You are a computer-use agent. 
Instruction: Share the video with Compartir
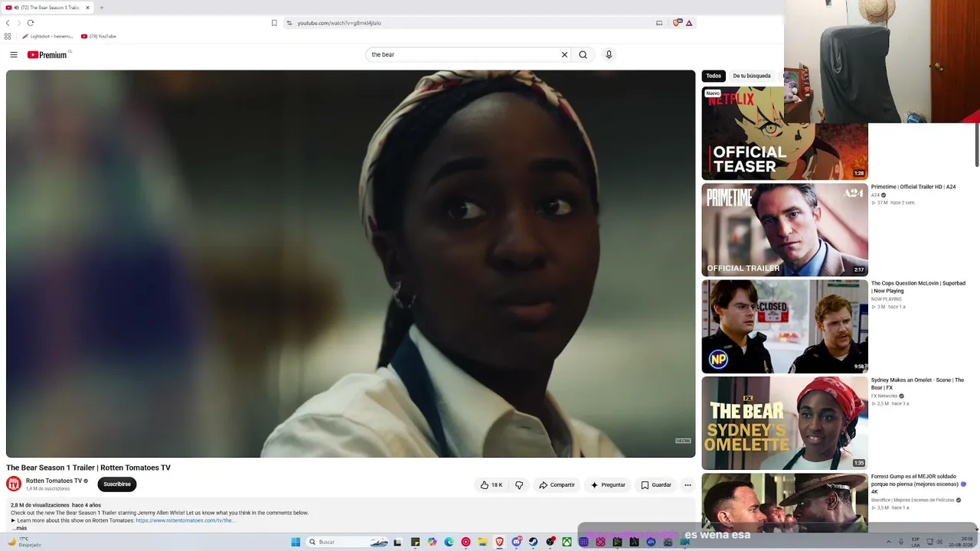557,484
